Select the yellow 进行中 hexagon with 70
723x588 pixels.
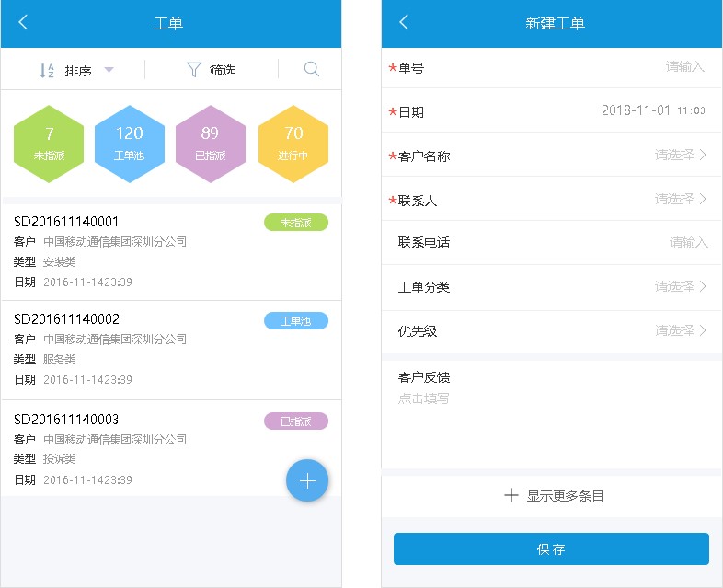[293, 144]
